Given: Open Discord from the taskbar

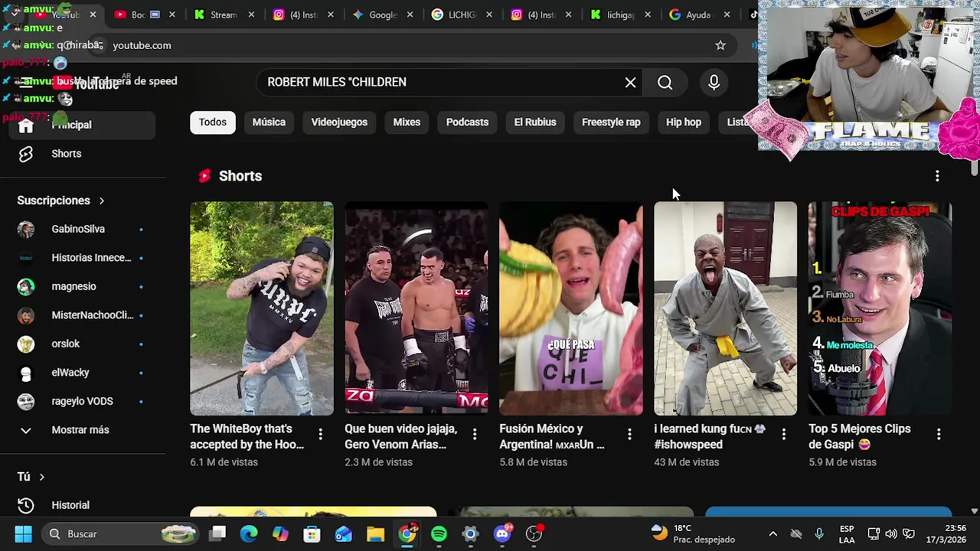Looking at the screenshot, I should click(502, 534).
